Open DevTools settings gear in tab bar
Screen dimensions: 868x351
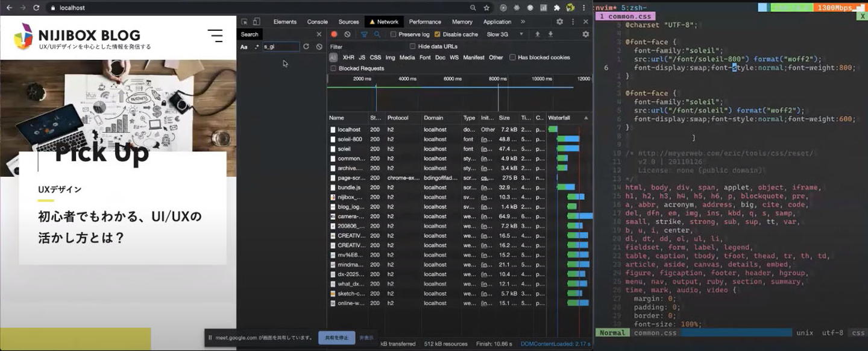click(559, 22)
